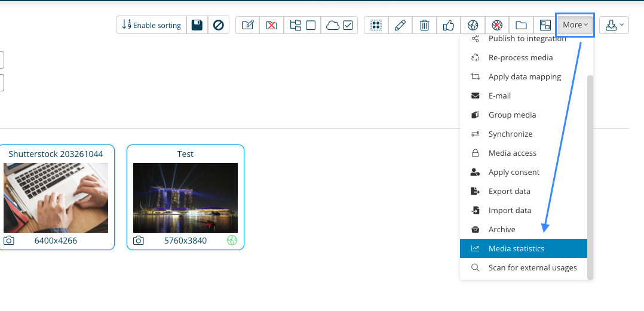Click the save floppy disk icon
Viewport: 644px width, 311px height.
click(197, 25)
